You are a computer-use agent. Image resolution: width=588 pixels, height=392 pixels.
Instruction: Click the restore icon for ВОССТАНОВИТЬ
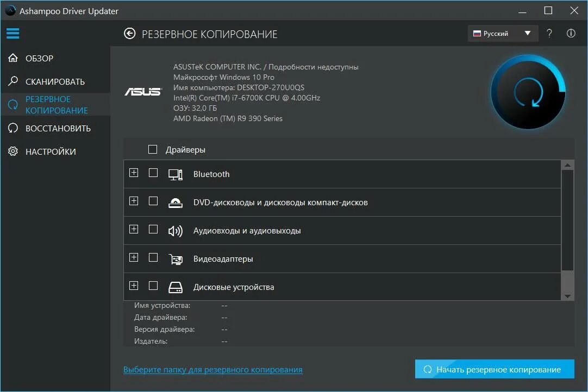(x=13, y=128)
